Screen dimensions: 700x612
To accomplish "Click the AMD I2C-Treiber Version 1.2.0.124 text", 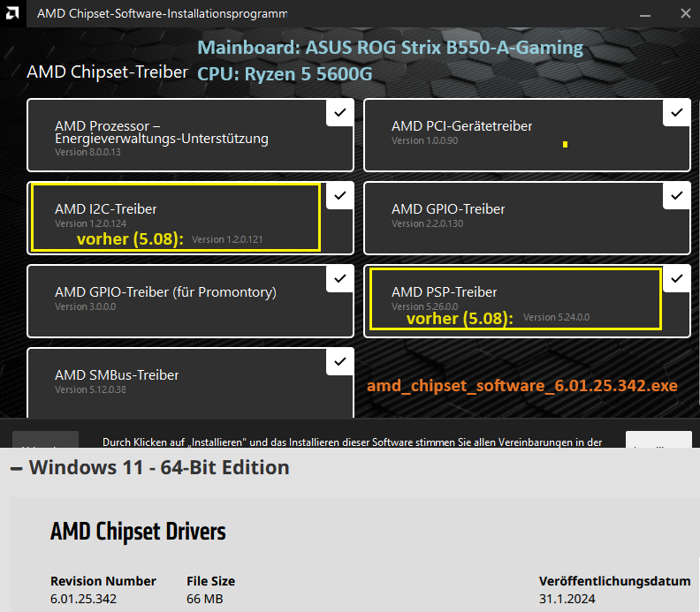I will coord(91,223).
